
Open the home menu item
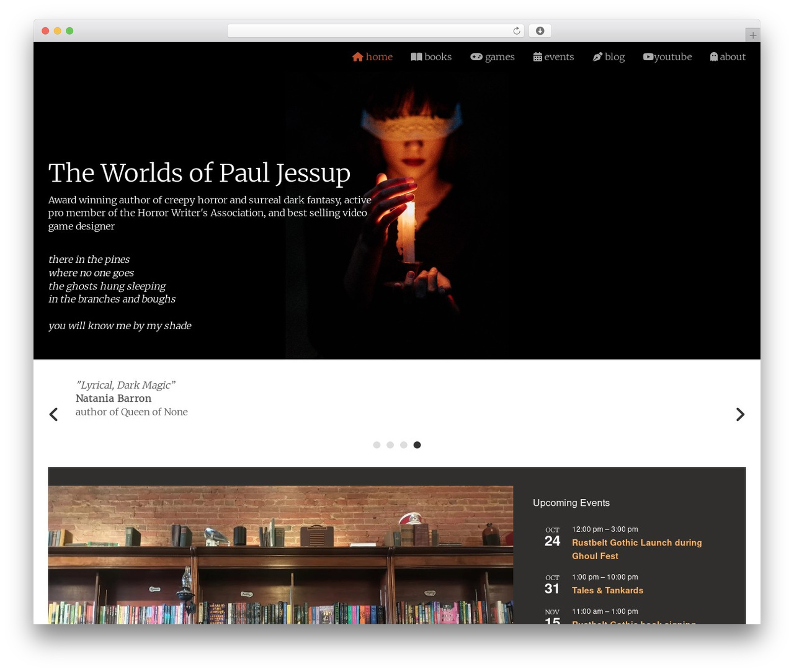373,57
